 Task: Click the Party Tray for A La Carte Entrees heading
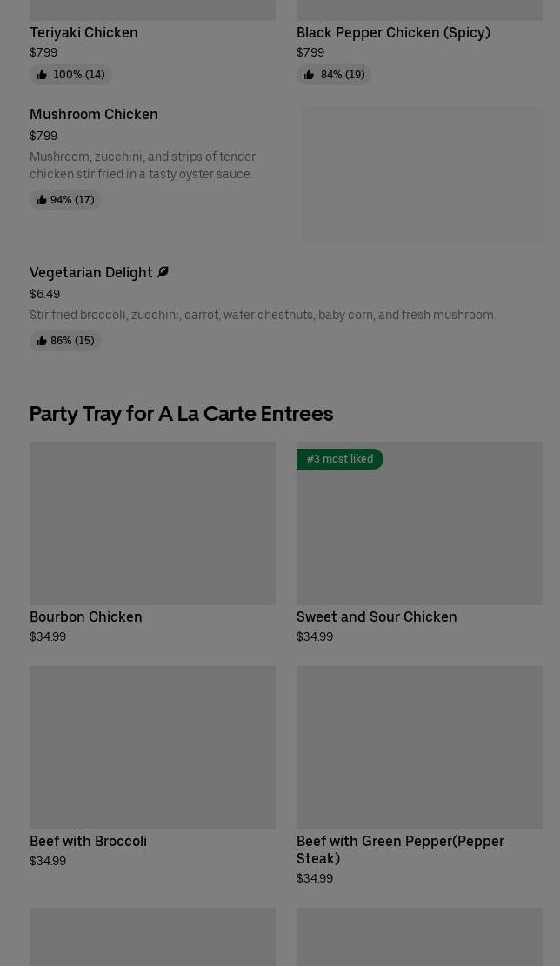[x=181, y=414]
